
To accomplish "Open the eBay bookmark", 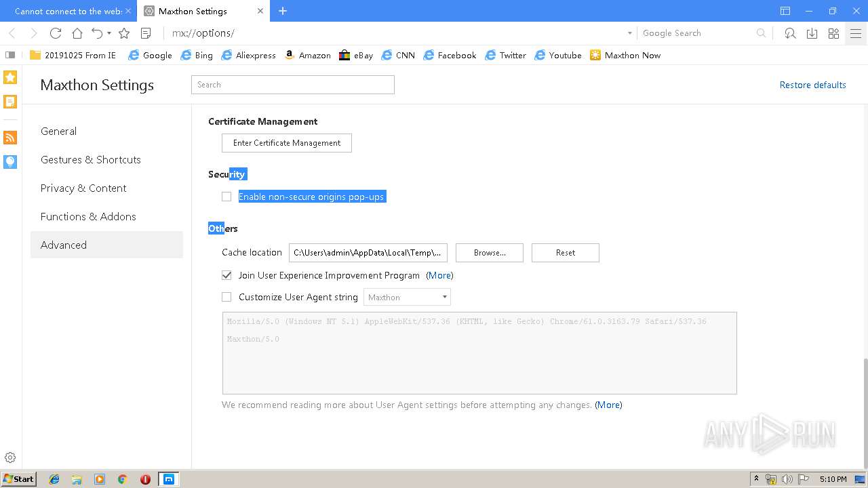I will pos(356,56).
